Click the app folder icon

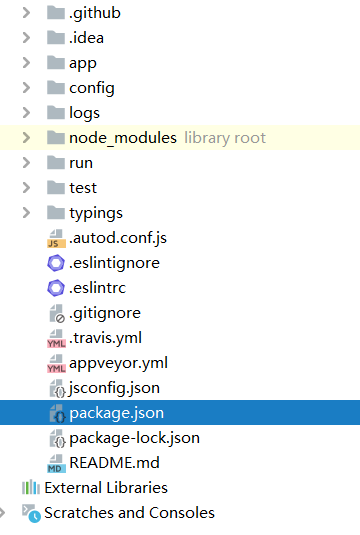[x=56, y=63]
